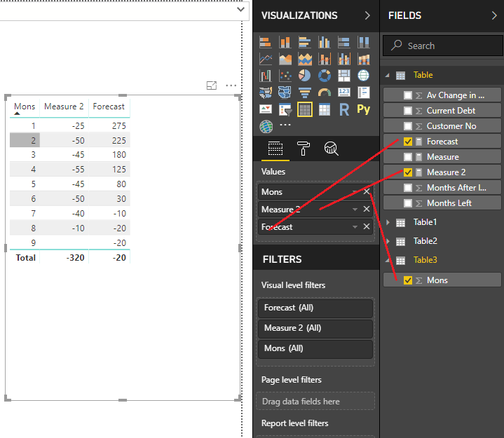Open the Measure 2 value dropdown arrow
Viewport: 504px width, 438px height.
pyautogui.click(x=355, y=210)
